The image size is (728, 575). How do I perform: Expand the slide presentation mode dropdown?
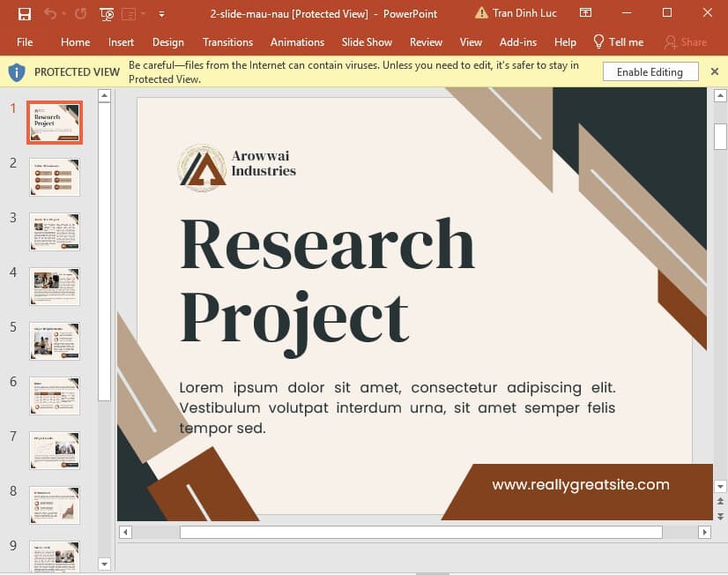click(143, 13)
